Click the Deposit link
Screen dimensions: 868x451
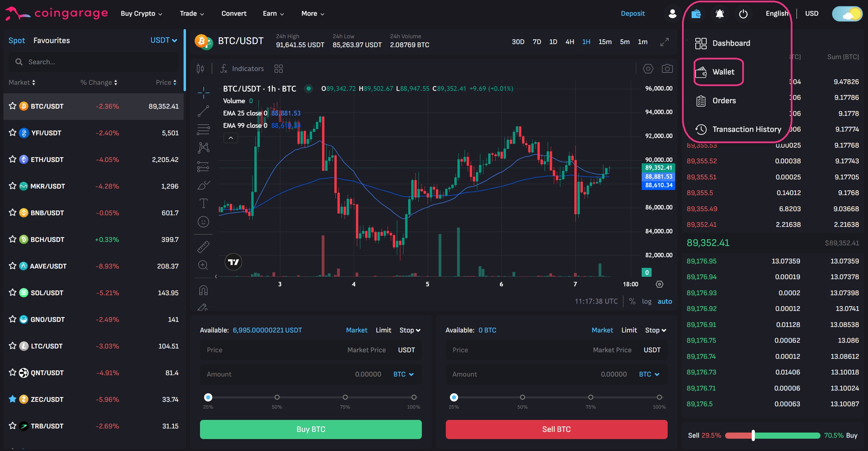click(x=633, y=14)
